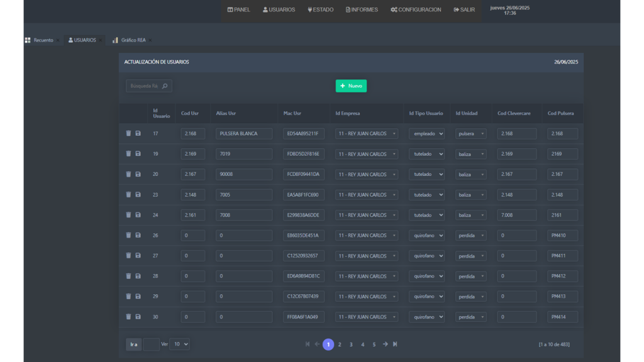
Task: Open Id Tipo Usuario dropdown for user 17
Action: click(x=426, y=133)
